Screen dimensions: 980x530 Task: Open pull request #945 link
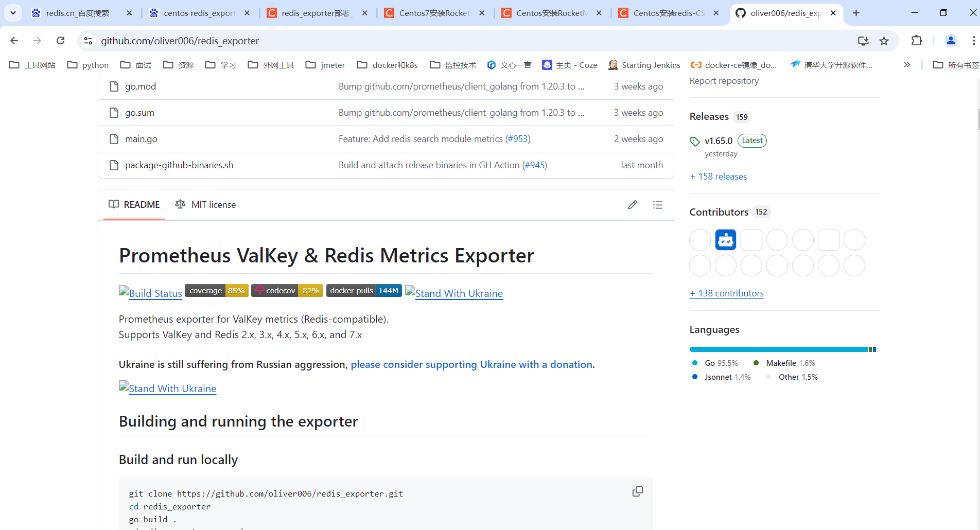pyautogui.click(x=534, y=165)
